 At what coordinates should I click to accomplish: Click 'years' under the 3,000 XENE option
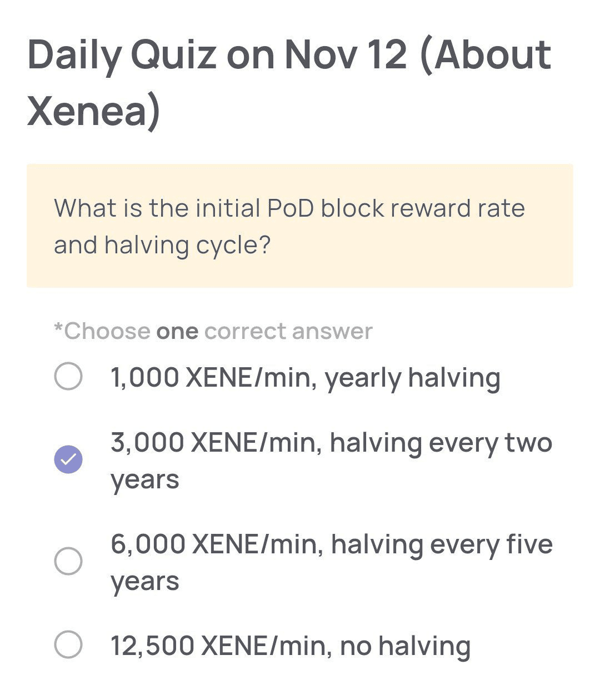click(x=144, y=479)
